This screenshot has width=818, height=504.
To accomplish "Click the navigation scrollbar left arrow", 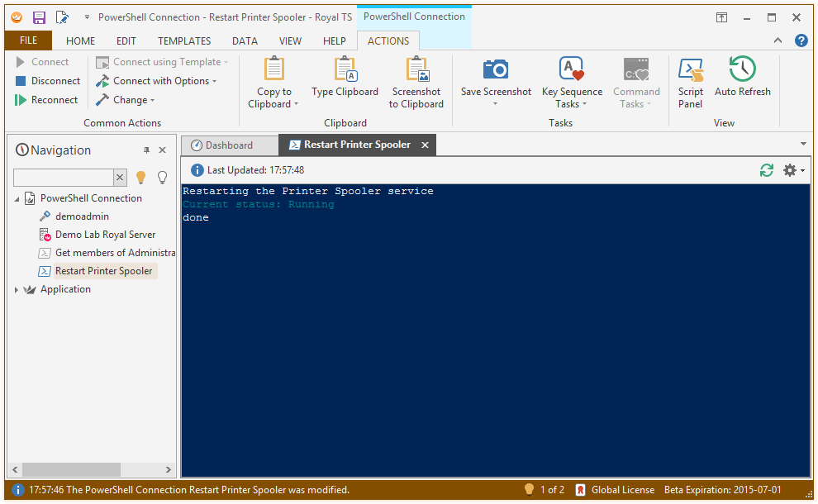I will [15, 469].
